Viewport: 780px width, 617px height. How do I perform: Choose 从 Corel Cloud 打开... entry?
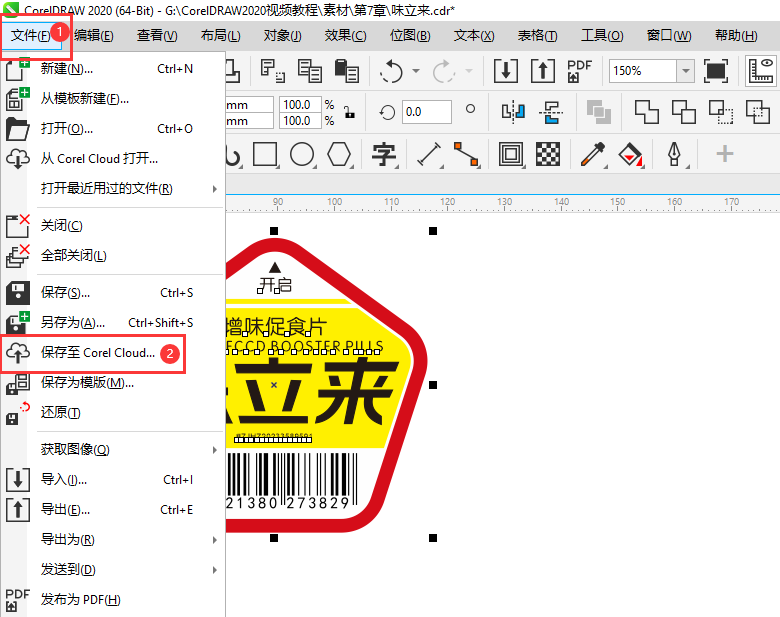[112, 159]
